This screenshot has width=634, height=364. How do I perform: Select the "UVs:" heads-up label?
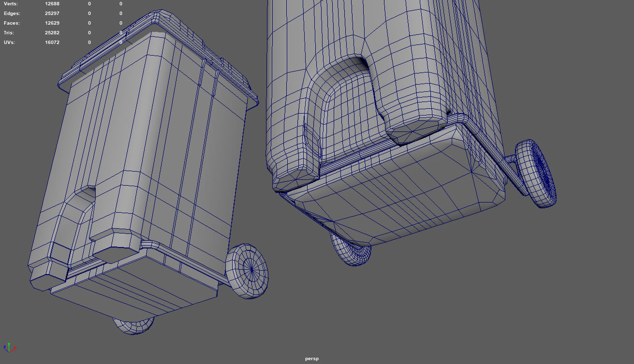click(x=10, y=43)
